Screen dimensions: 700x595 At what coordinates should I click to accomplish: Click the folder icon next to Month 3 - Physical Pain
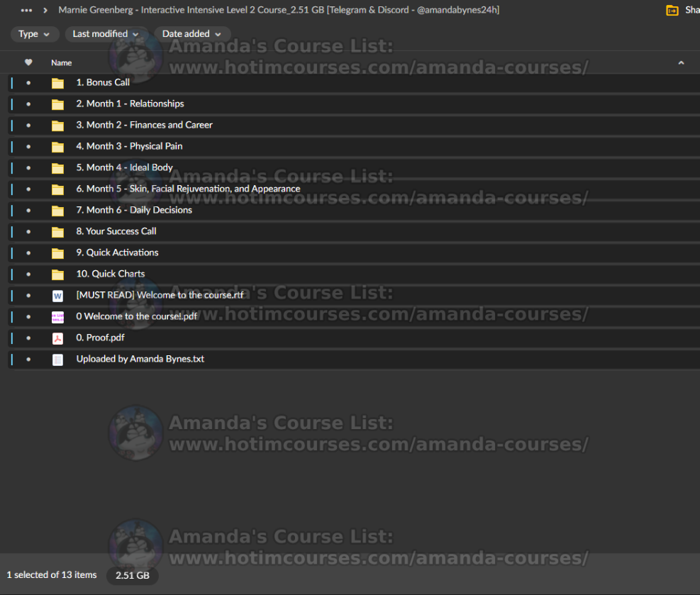point(57,147)
